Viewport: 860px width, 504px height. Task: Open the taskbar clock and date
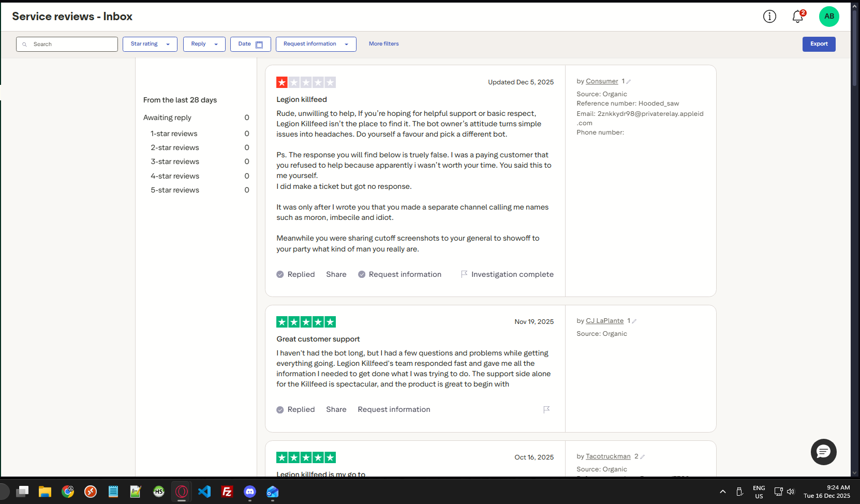coord(827,492)
